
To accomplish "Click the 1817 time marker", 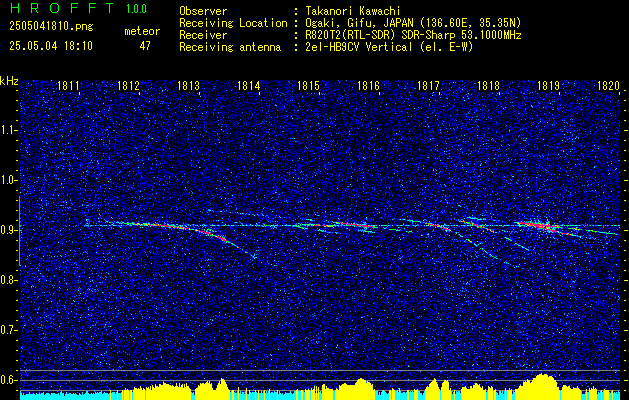I will 428,85.
